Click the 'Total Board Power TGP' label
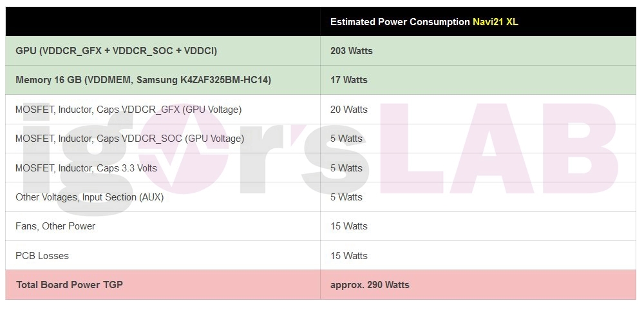644x310 pixels. click(x=70, y=285)
